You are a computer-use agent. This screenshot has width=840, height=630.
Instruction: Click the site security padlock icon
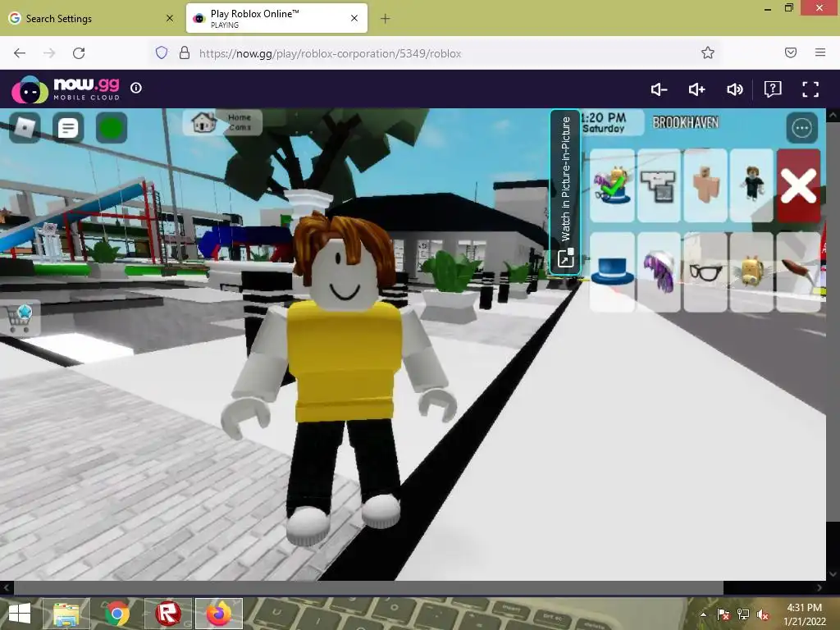coord(185,52)
